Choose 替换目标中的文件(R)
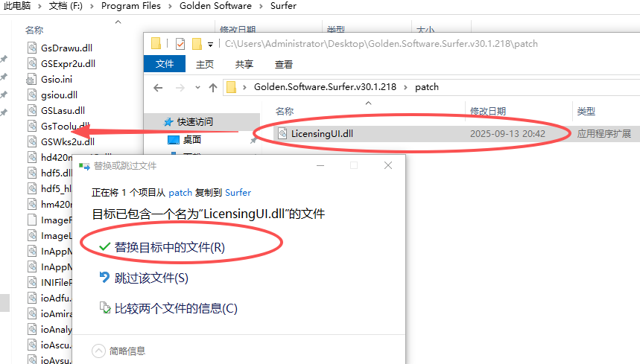 (x=170, y=247)
